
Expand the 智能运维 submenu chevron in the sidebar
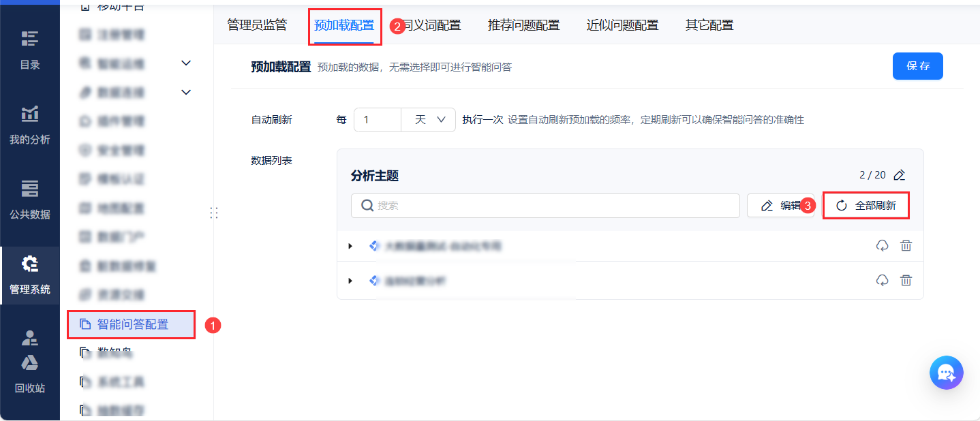(186, 63)
